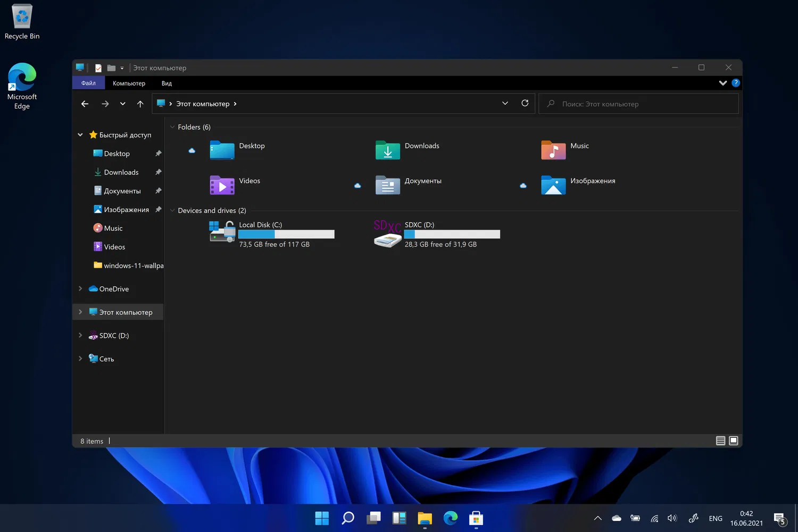The height and width of the screenshot is (532, 798).
Task: Refresh the current folder view
Action: pos(525,103)
